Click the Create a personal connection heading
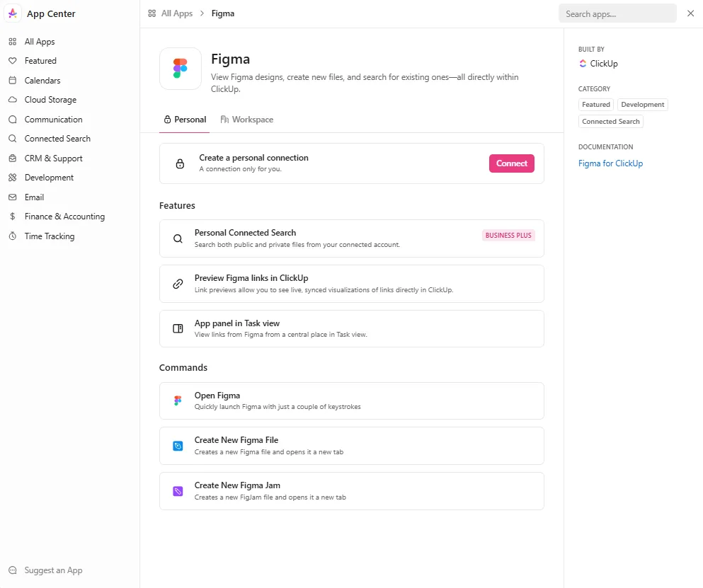This screenshot has height=588, width=703. coord(253,158)
